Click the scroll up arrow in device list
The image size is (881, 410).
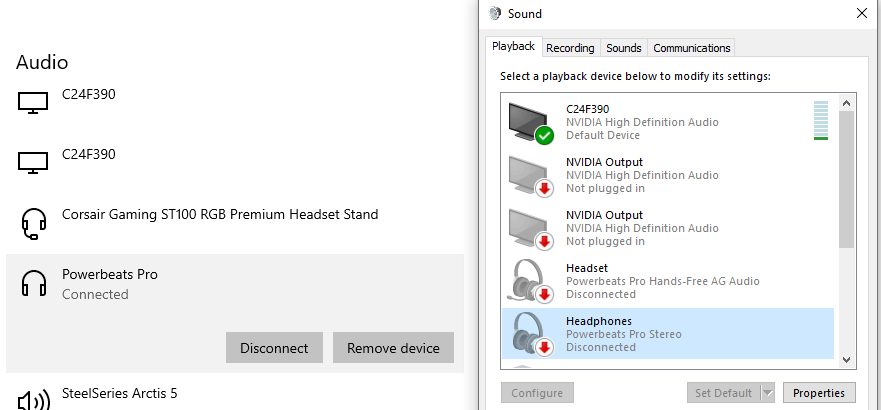pyautogui.click(x=847, y=103)
